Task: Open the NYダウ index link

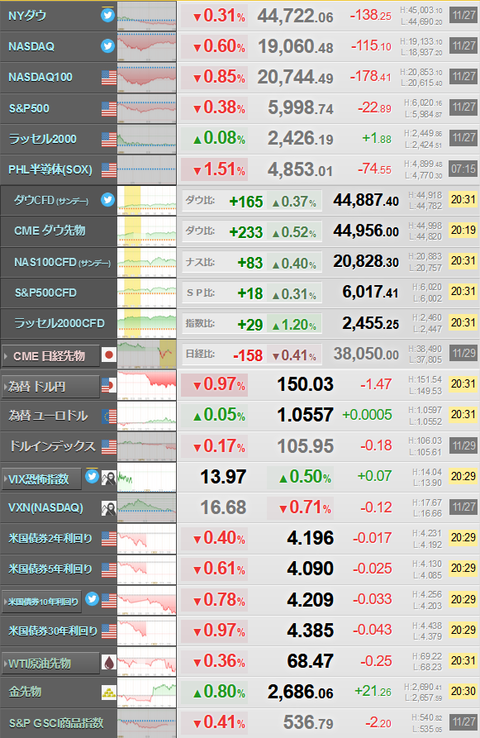Action: [27, 16]
